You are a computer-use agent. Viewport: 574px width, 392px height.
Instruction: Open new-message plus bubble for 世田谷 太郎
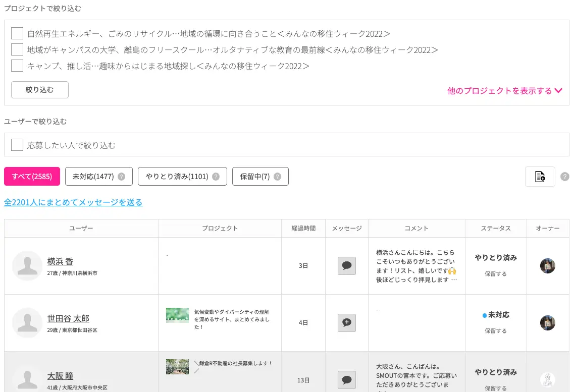[x=347, y=323]
